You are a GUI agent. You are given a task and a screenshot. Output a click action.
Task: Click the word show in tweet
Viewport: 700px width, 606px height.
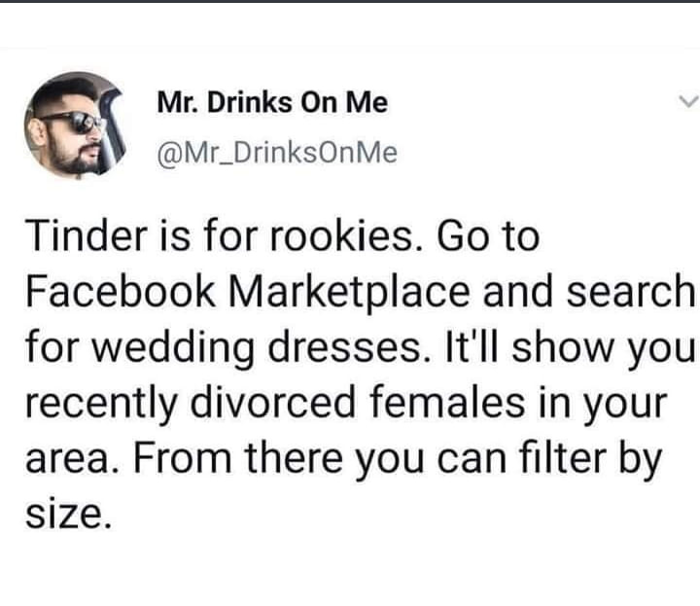point(563,348)
